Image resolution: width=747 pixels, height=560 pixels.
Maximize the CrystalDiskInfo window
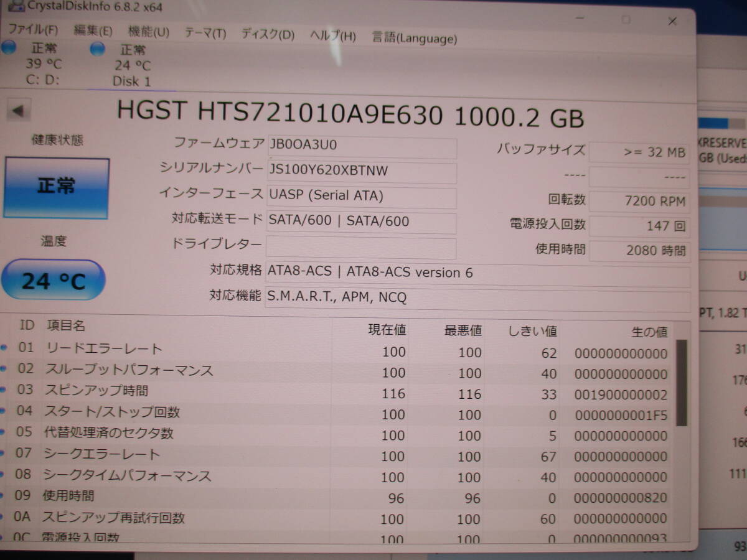coord(626,20)
